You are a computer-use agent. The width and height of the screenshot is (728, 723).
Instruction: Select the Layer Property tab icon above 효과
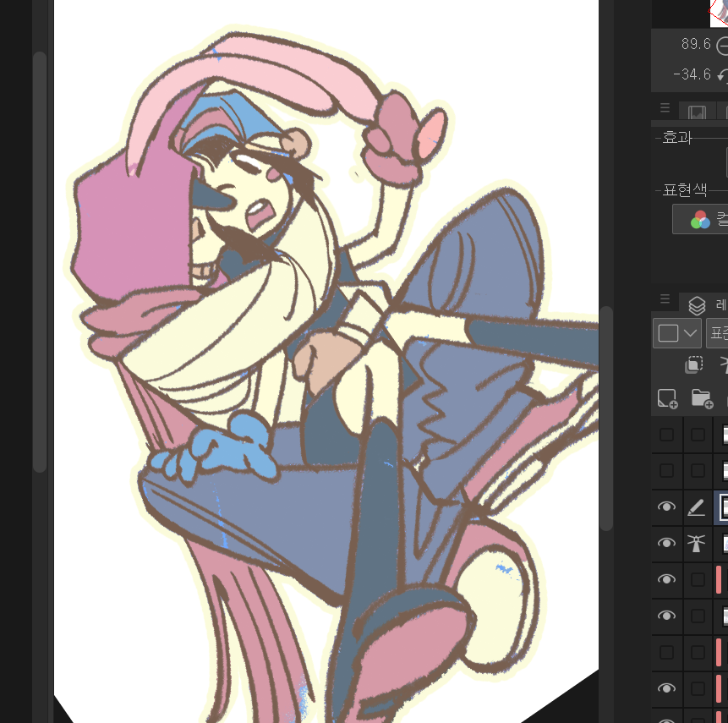click(697, 112)
